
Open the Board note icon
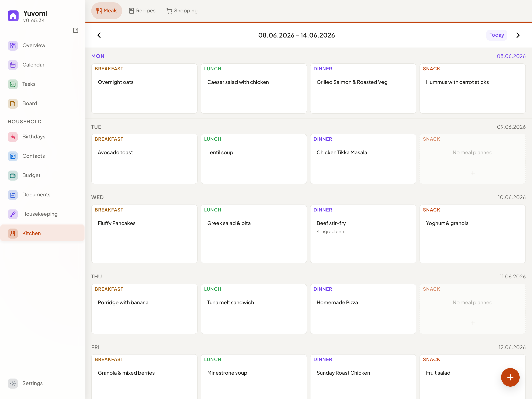coord(13,103)
